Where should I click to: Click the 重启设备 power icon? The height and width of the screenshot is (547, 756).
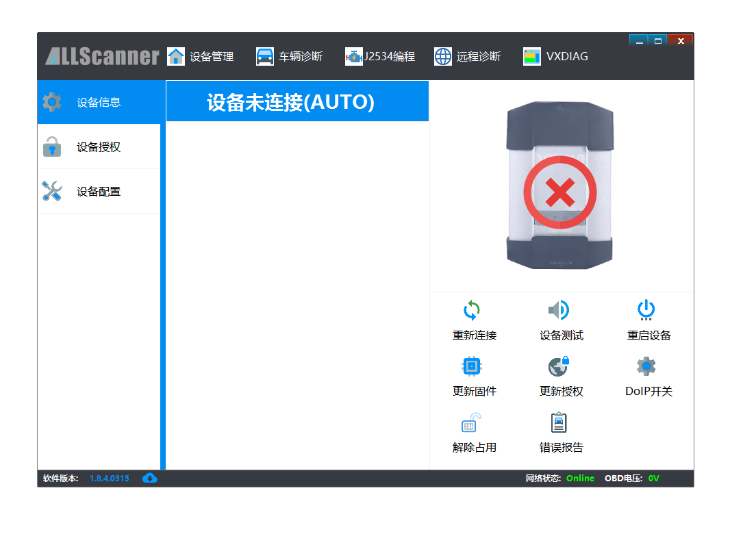click(646, 310)
